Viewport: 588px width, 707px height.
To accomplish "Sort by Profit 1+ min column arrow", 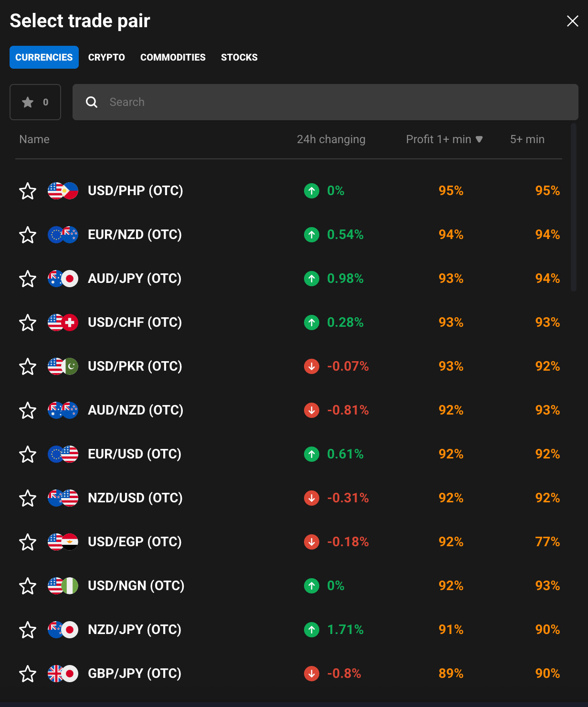I will [479, 139].
